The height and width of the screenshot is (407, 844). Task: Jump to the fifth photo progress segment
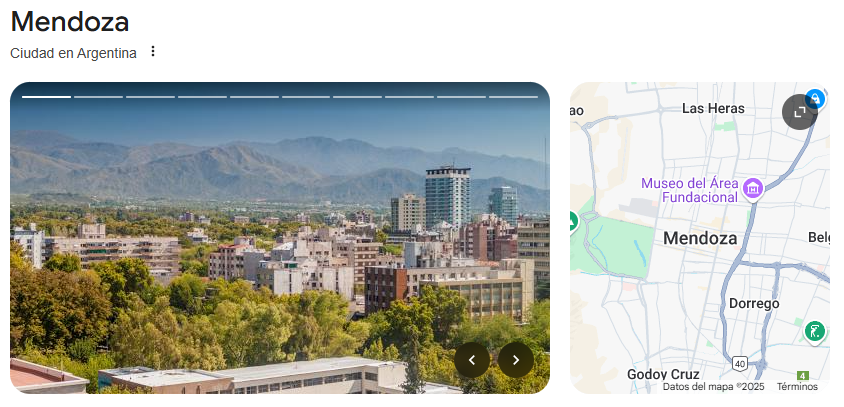click(254, 97)
